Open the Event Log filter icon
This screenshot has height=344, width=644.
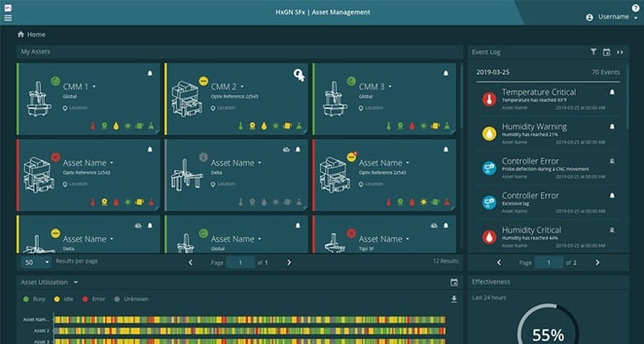coord(594,52)
